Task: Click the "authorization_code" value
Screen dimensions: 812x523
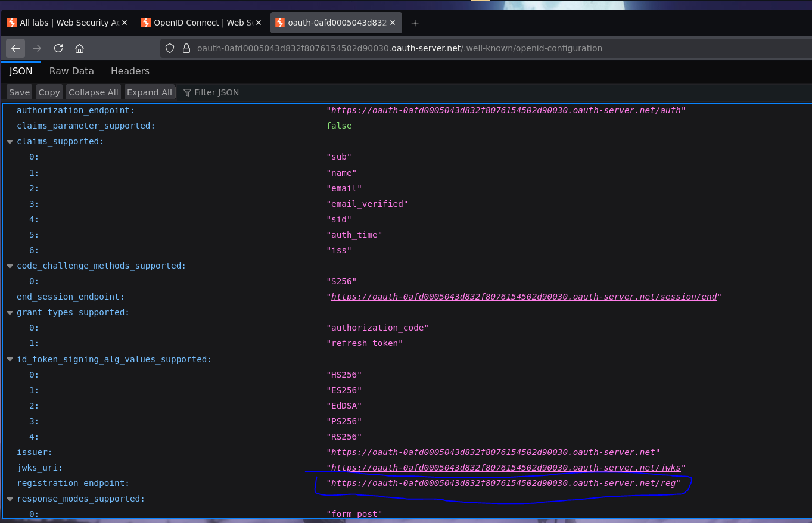Action: point(378,328)
